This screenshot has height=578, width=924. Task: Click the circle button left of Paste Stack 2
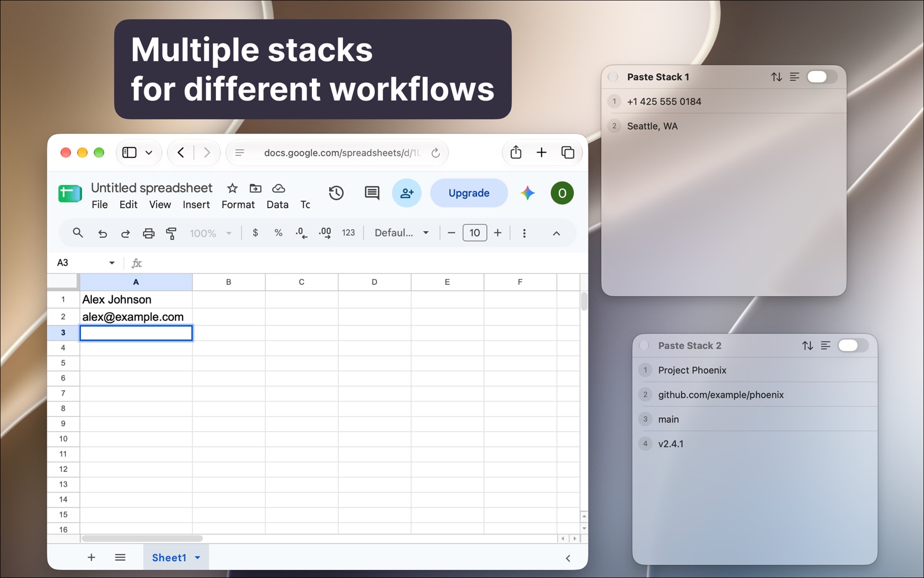644,346
